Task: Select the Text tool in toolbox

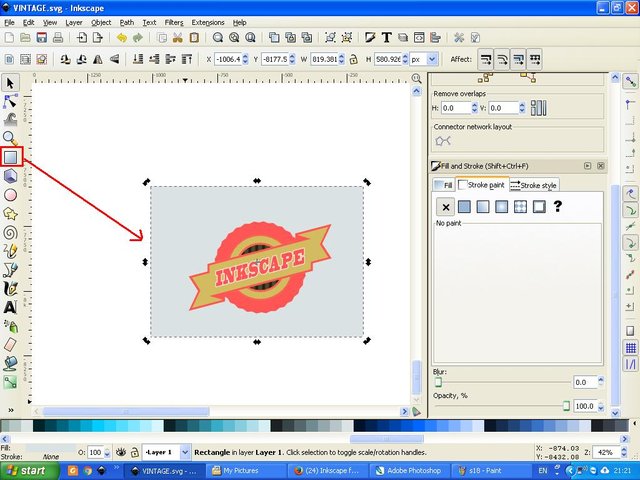Action: point(10,307)
